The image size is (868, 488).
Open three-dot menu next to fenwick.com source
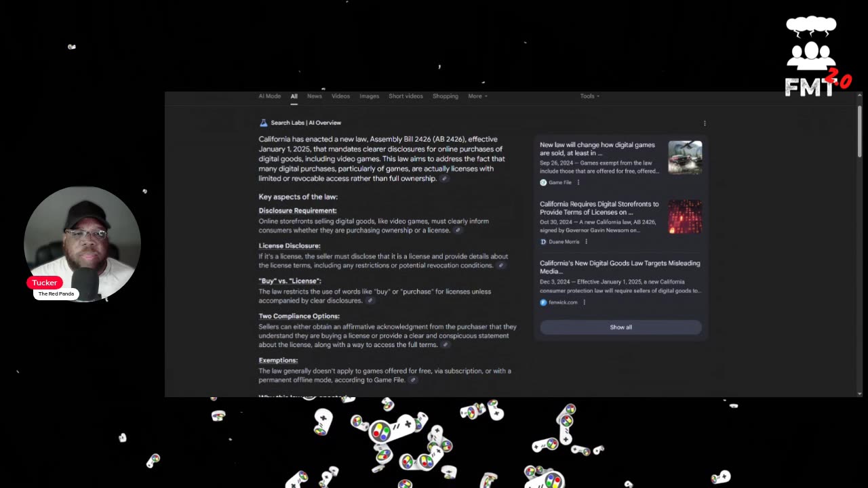(584, 302)
